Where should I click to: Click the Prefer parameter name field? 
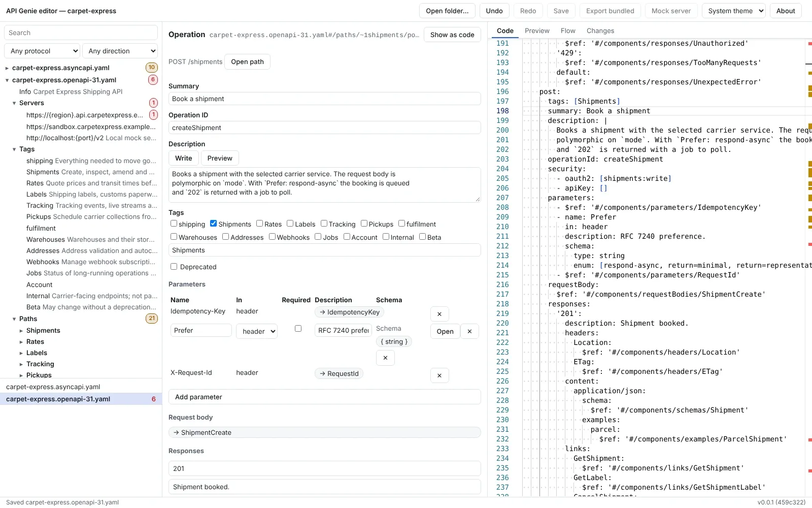(201, 330)
